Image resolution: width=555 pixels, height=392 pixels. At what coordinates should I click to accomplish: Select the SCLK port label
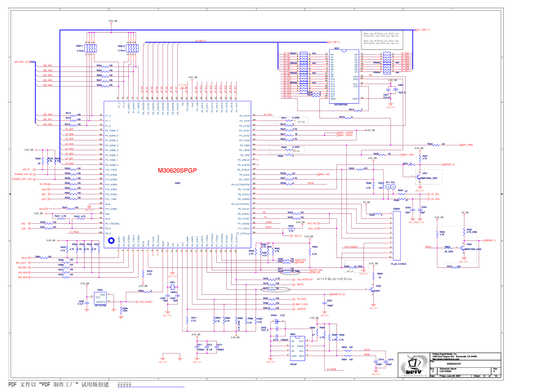[24, 258]
